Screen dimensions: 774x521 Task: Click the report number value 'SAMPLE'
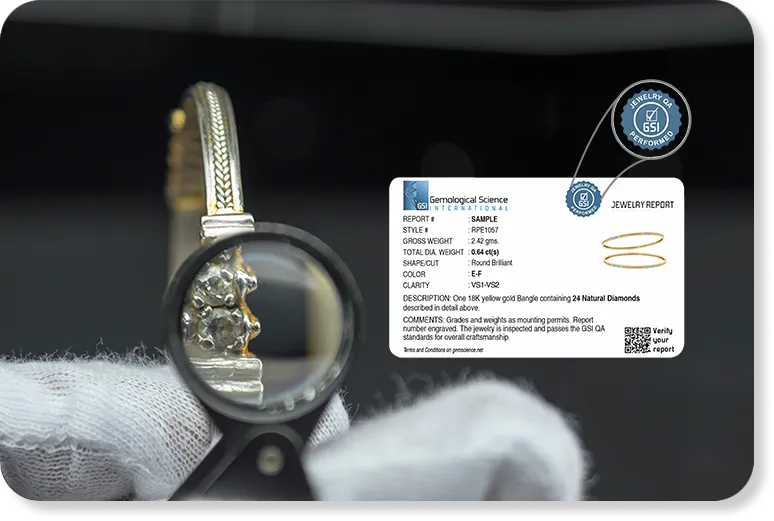pos(484,219)
